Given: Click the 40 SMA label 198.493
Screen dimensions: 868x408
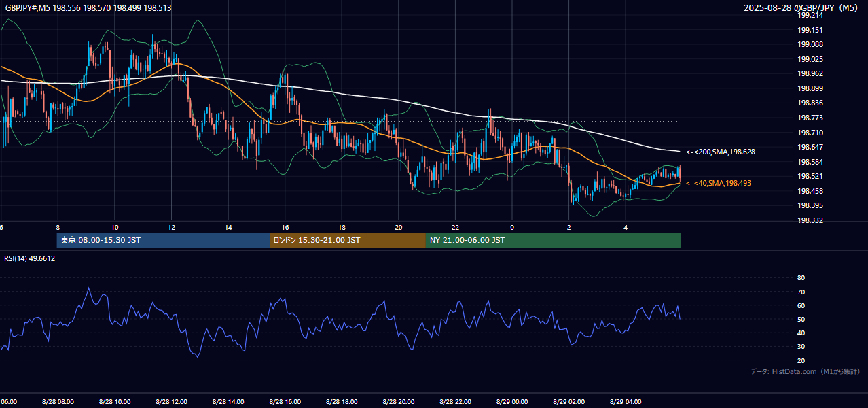Looking at the screenshot, I should click(x=719, y=183).
